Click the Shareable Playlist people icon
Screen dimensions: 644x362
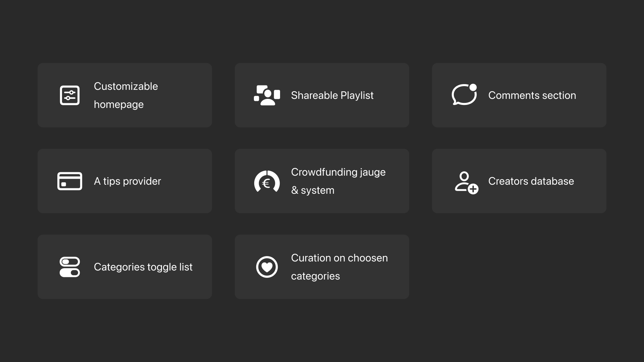click(267, 95)
